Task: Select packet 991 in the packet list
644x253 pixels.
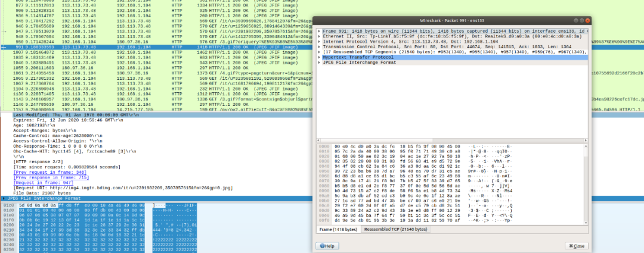Action: point(156,47)
